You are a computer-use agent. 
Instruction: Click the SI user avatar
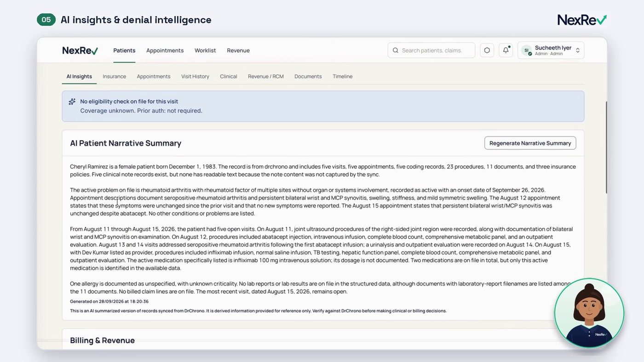[527, 51]
